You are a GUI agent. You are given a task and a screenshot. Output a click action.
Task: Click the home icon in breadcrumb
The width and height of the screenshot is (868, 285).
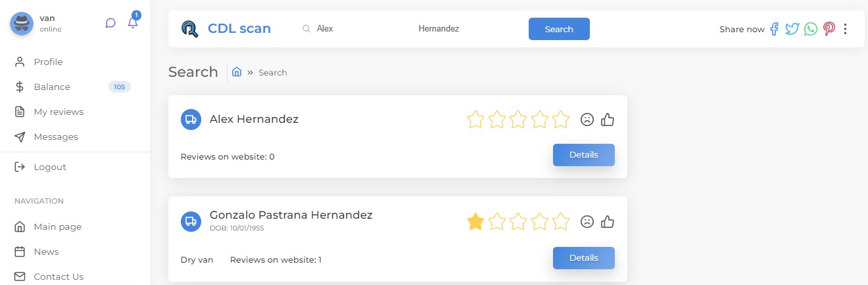click(237, 72)
